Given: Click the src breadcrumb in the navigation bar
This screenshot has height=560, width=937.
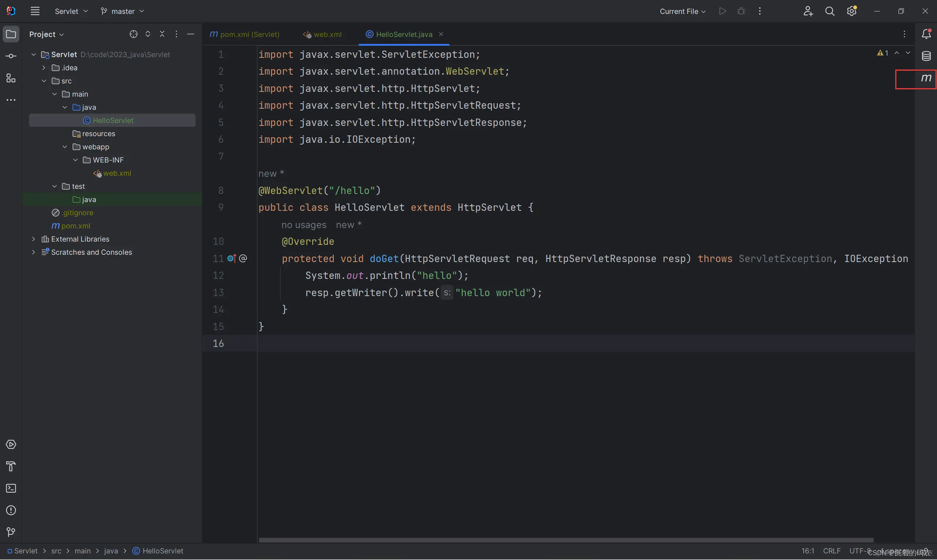Looking at the screenshot, I should point(56,551).
